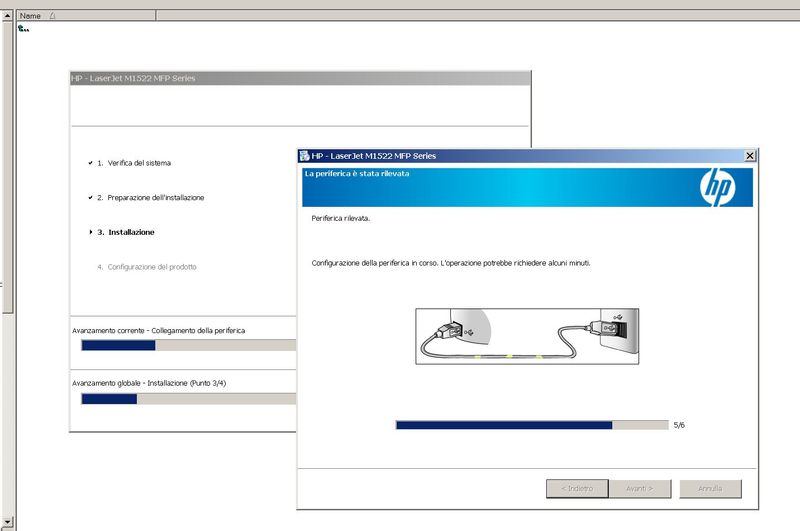Click the USB cable connection illustration
The image size is (800, 531).
click(527, 336)
